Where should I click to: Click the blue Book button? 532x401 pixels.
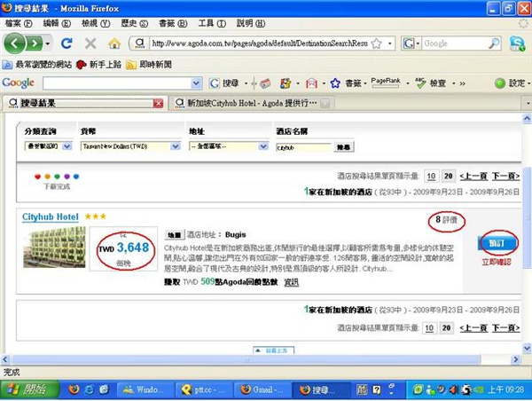coord(497,243)
